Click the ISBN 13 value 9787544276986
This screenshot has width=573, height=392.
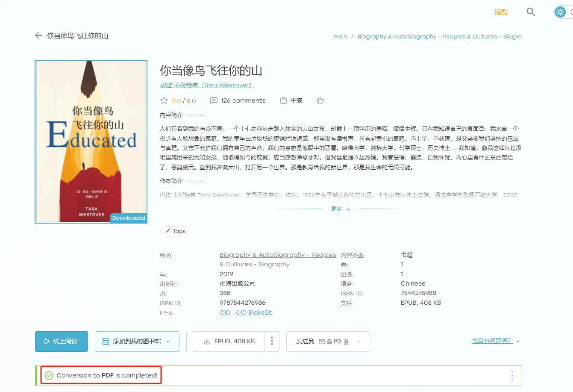243,303
